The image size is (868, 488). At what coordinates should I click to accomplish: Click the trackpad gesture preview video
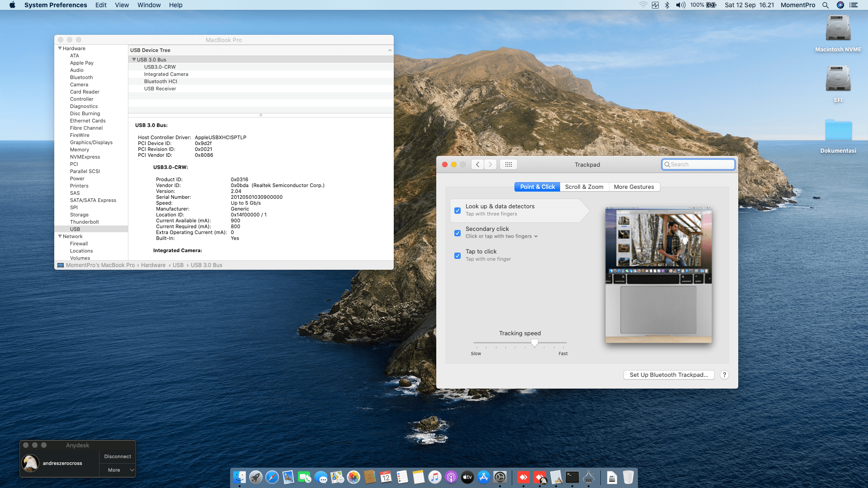pos(658,275)
